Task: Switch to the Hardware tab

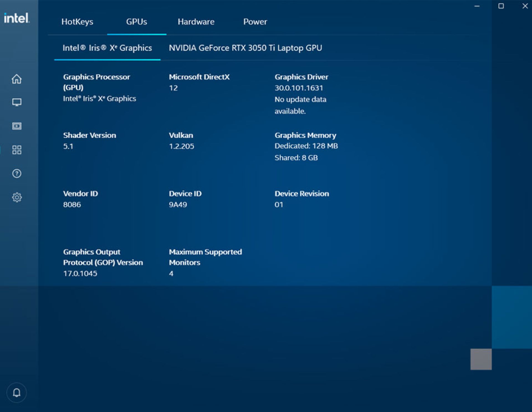Action: click(x=196, y=22)
